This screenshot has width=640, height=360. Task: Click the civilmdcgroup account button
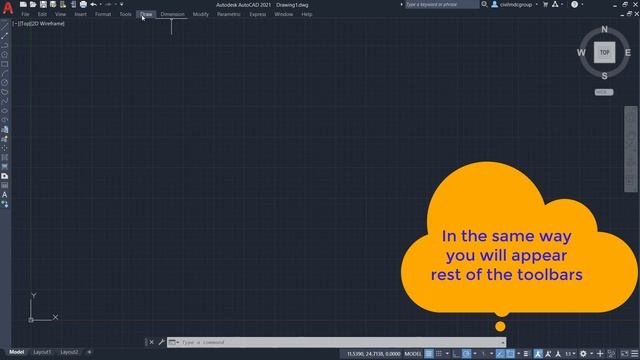click(516, 4)
